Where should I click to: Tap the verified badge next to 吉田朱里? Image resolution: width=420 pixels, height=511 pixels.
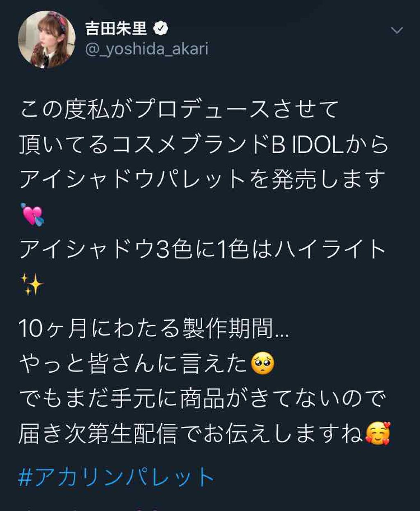[x=161, y=29]
